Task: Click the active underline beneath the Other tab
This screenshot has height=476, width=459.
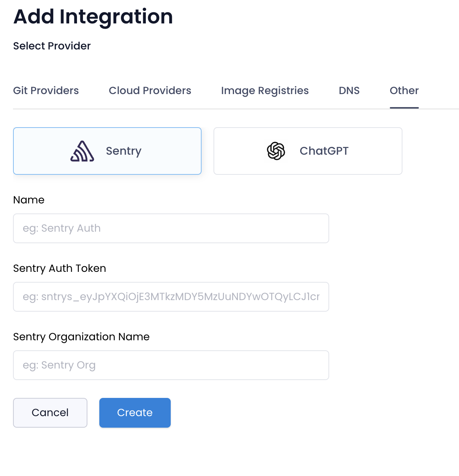Action: point(404,108)
